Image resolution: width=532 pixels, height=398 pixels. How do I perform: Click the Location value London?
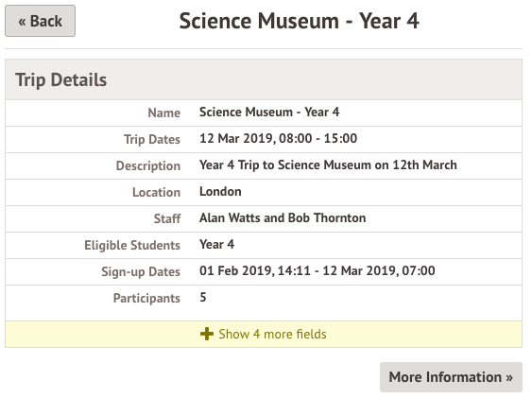coord(220,191)
